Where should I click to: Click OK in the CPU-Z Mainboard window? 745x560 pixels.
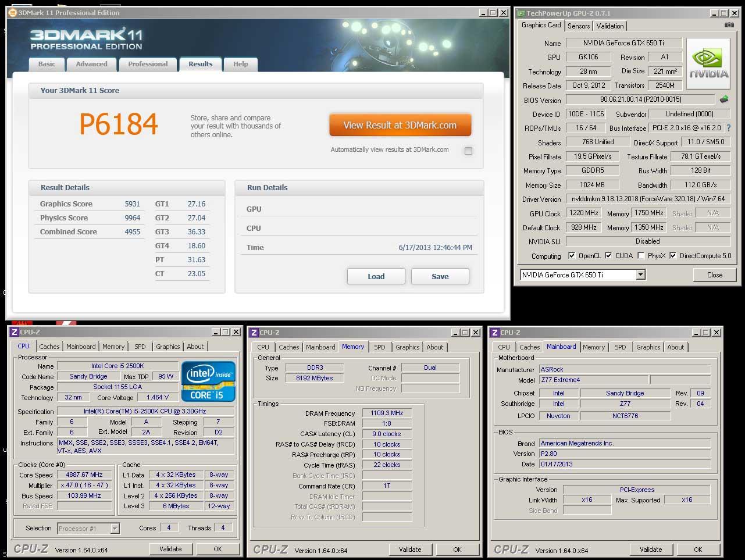(698, 550)
